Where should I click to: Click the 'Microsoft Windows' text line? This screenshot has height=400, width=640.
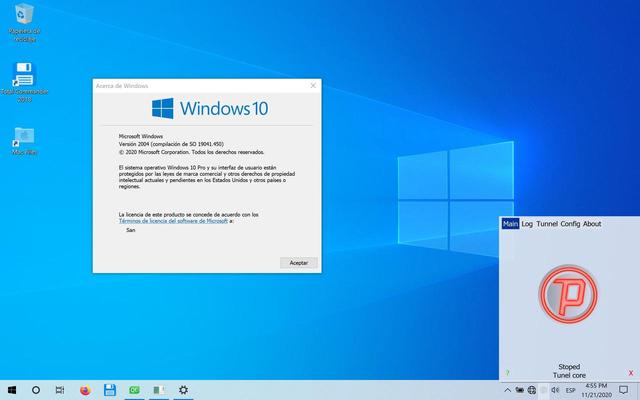(141, 136)
